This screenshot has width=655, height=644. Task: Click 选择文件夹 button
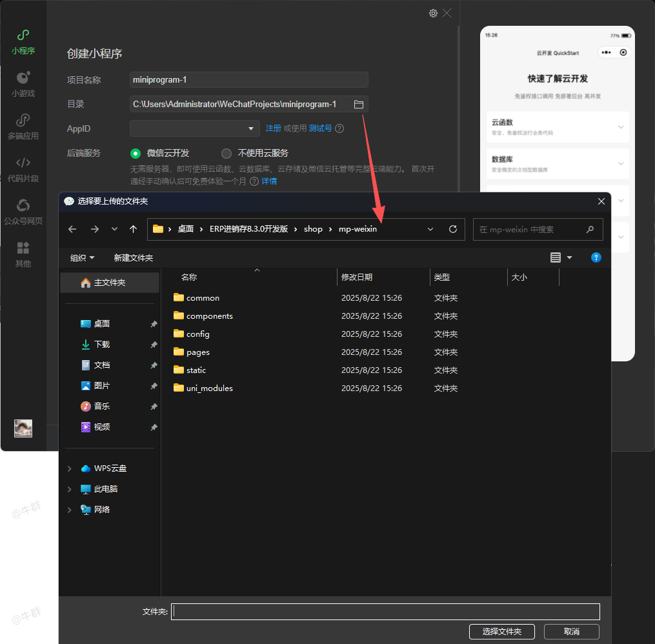pos(502,632)
